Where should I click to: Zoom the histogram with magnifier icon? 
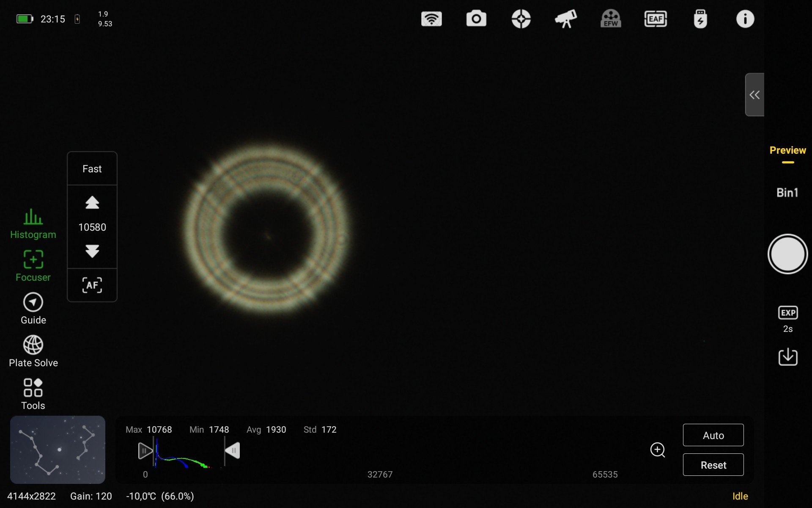coord(658,450)
